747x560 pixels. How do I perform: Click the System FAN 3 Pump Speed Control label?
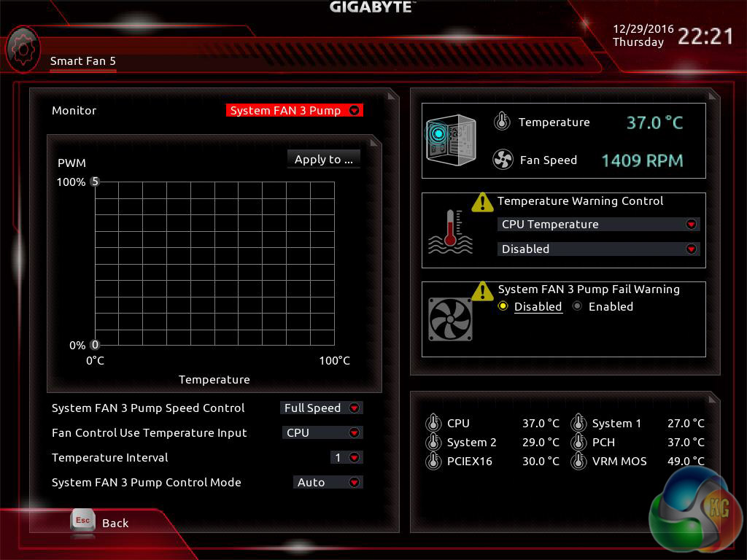pos(148,408)
